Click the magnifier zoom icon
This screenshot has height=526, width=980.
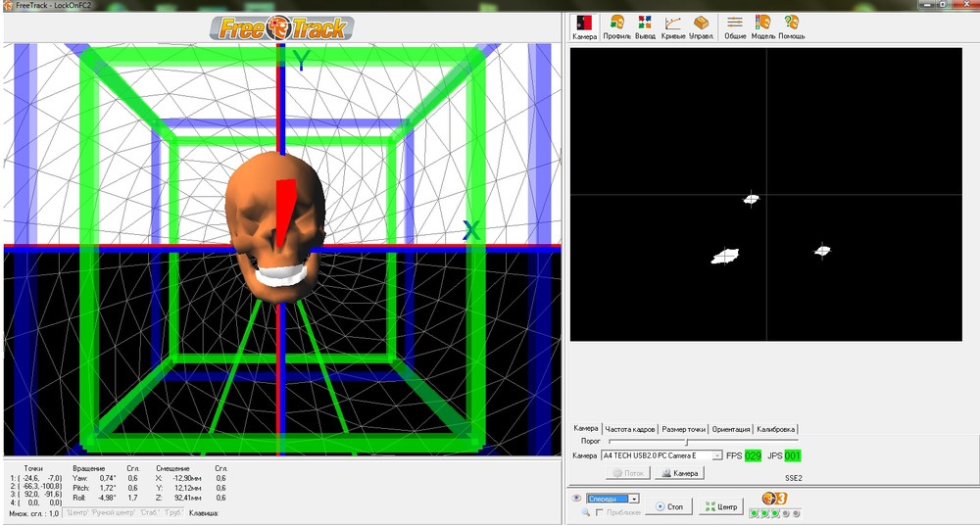586,512
